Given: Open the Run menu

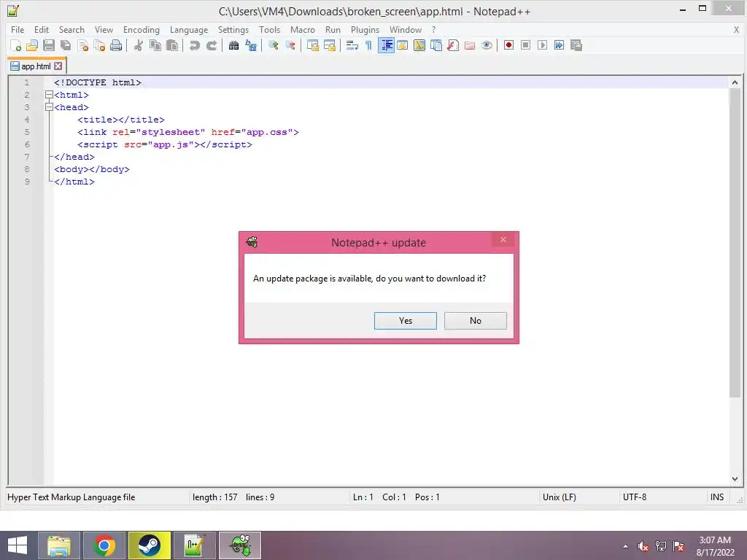Looking at the screenshot, I should tap(333, 29).
